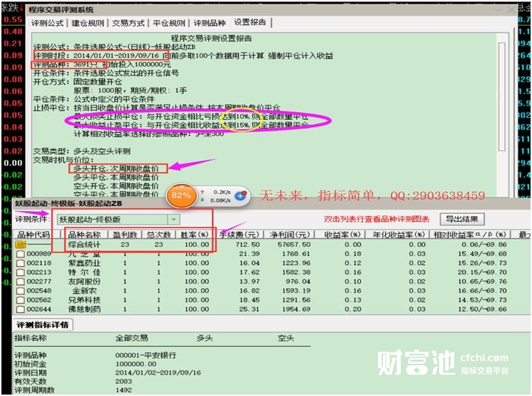Select the 综合统计 summary row name
Screen dimensions: 532x396
[84, 244]
